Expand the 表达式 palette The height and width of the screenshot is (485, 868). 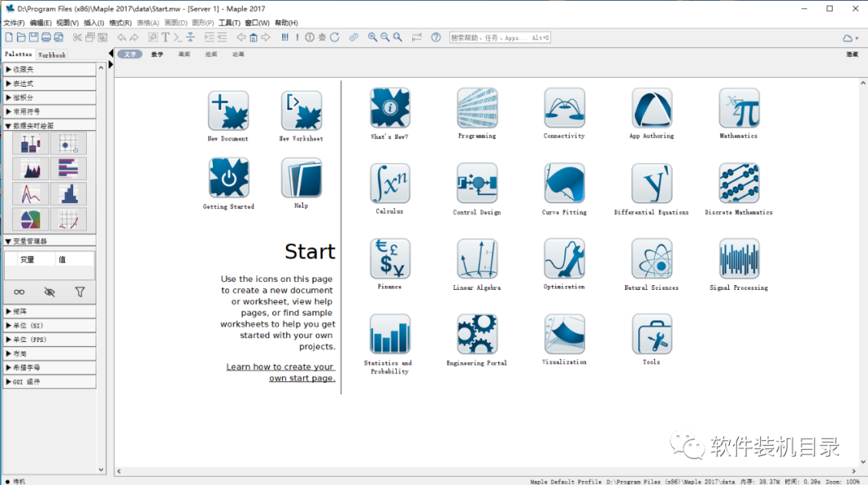[50, 84]
